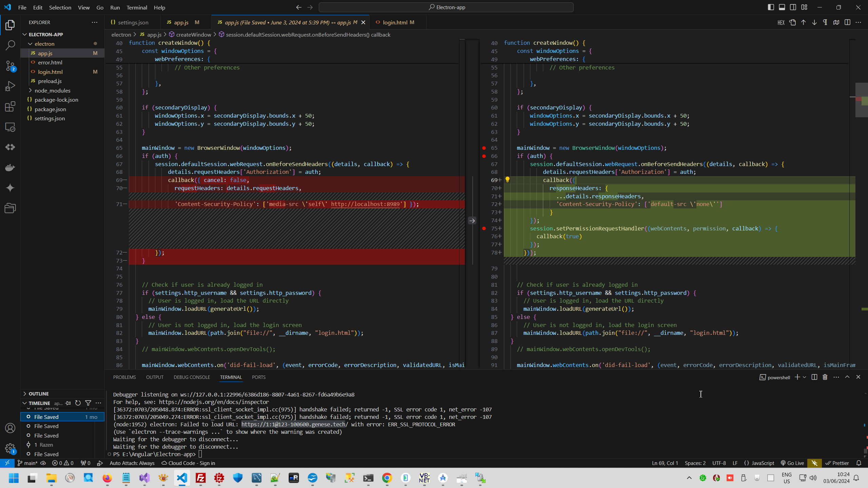Open the new terminal launch profile dropdown
This screenshot has height=488, width=868.
(x=804, y=377)
